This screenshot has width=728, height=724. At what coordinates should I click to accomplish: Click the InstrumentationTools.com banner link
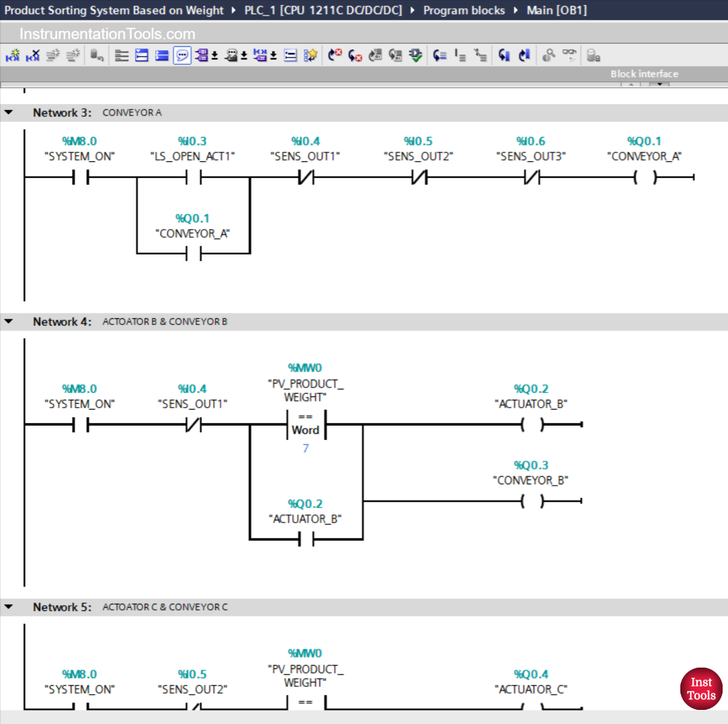coord(107,33)
